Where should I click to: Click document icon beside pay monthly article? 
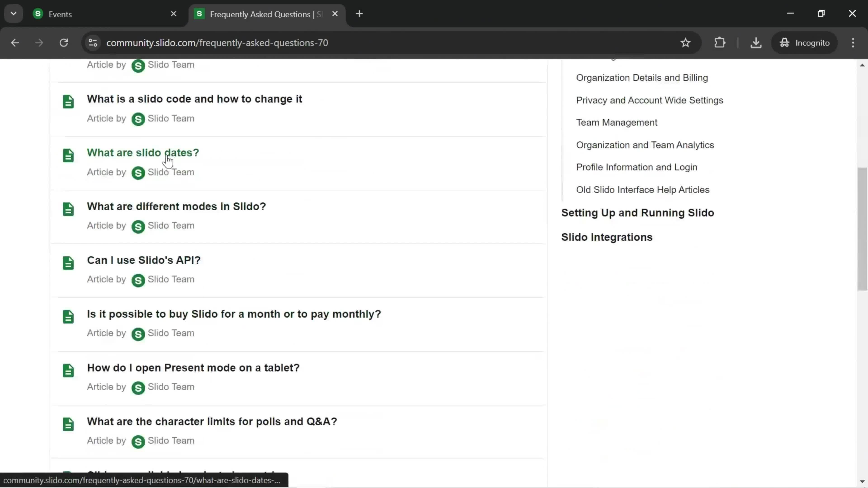(x=68, y=317)
